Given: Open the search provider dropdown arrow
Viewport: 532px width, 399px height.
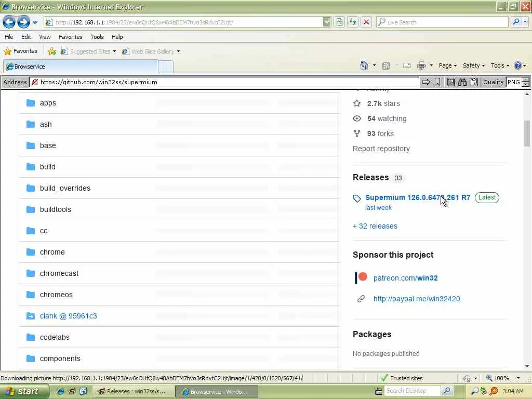Looking at the screenshot, I should pos(525,22).
